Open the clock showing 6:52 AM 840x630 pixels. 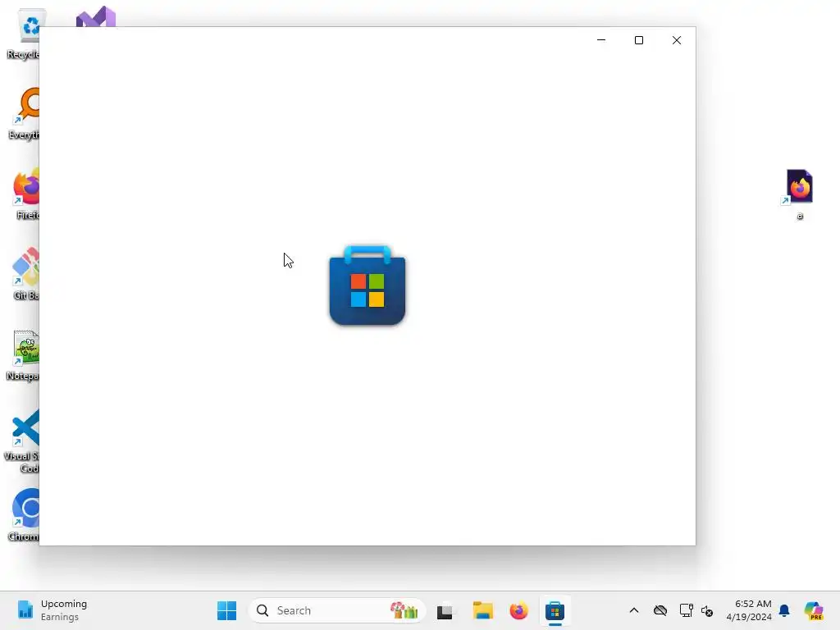748,610
